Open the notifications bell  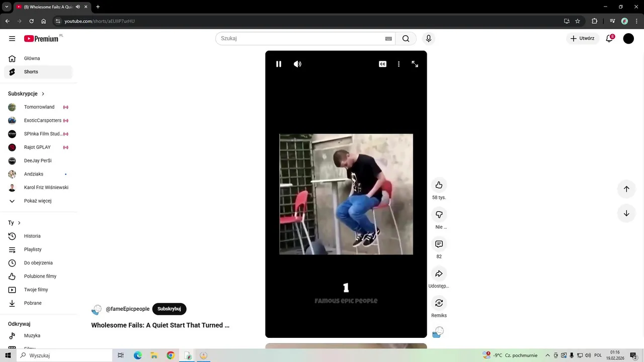pyautogui.click(x=609, y=38)
